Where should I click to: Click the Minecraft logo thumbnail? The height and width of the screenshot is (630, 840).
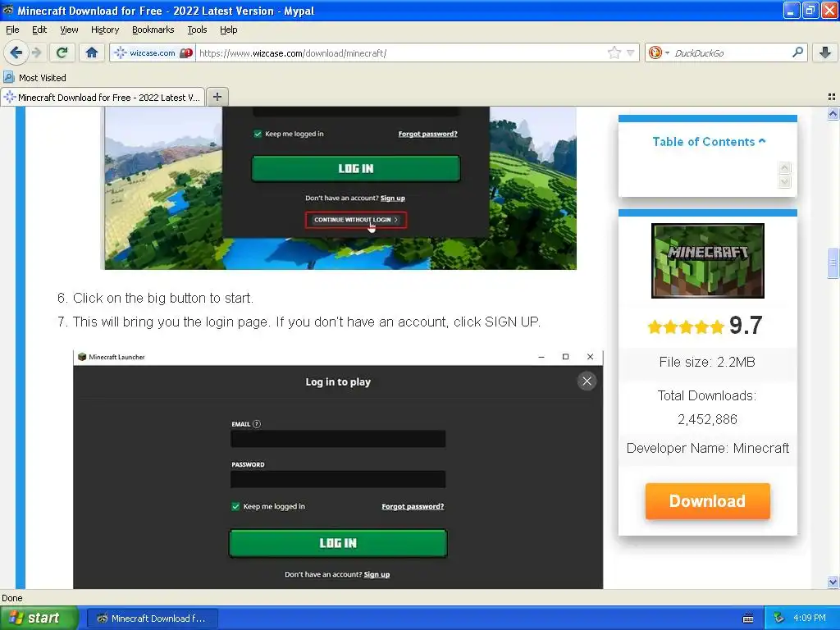707,260
